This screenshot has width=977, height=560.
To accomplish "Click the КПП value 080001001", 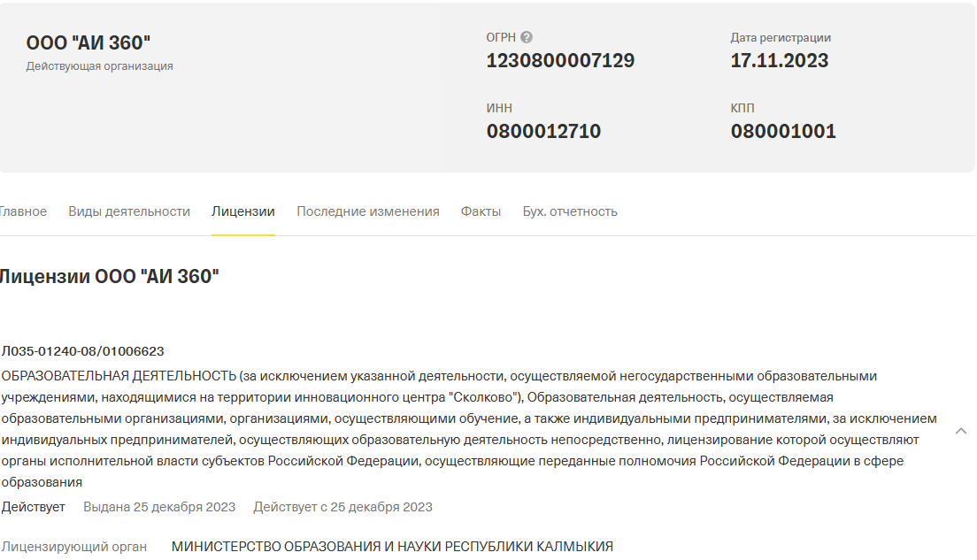I will click(783, 130).
